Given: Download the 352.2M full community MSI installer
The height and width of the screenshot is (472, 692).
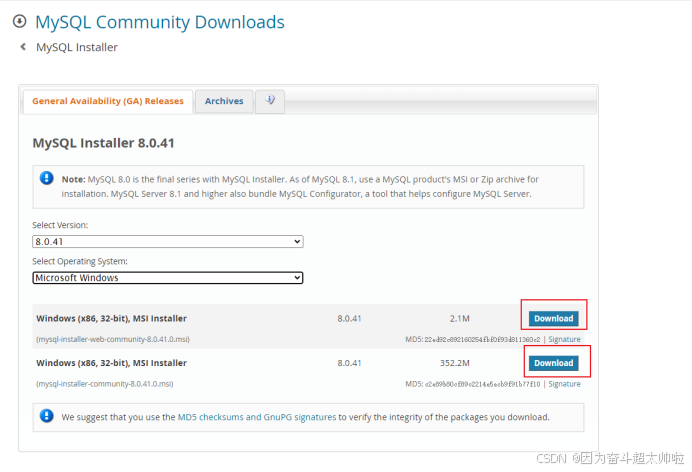Looking at the screenshot, I should (553, 363).
